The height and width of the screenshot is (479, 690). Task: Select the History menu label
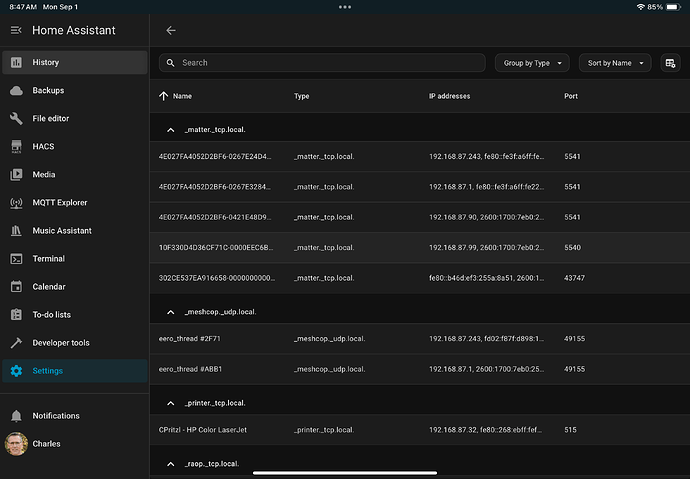click(46, 62)
